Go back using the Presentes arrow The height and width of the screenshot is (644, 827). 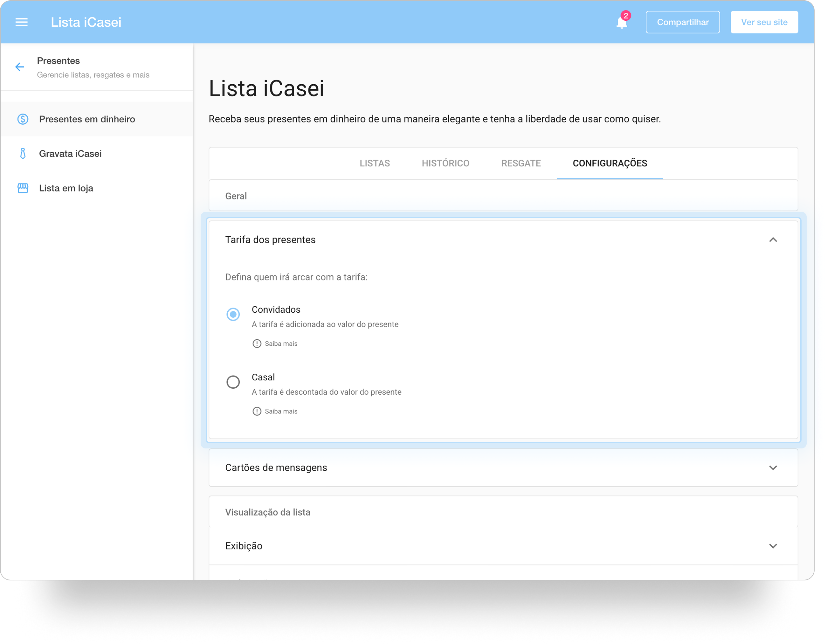pos(20,67)
